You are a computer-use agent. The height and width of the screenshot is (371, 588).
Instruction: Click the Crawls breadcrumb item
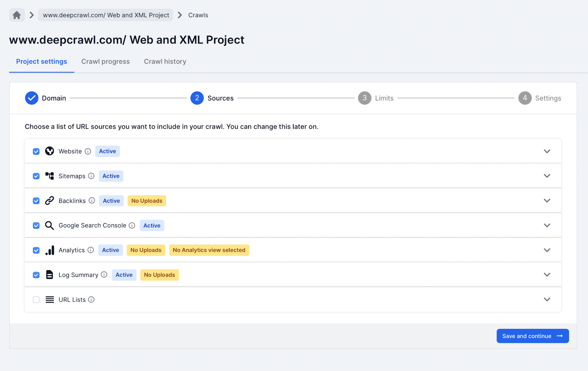tap(198, 15)
